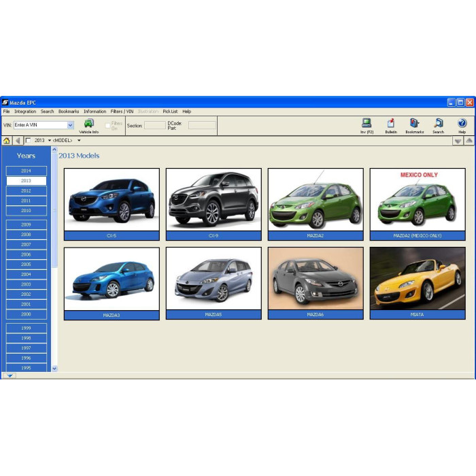Select year 2014
The image size is (476, 476).
[x=26, y=171]
